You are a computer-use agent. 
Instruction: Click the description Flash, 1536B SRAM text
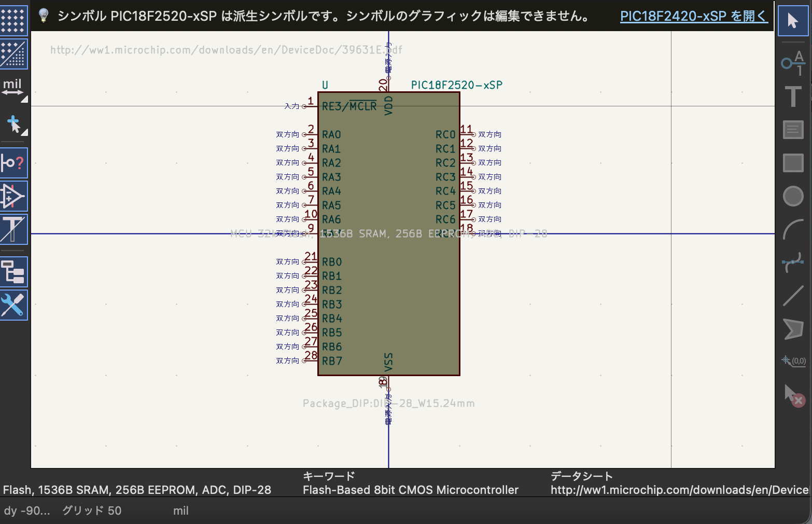(x=137, y=490)
